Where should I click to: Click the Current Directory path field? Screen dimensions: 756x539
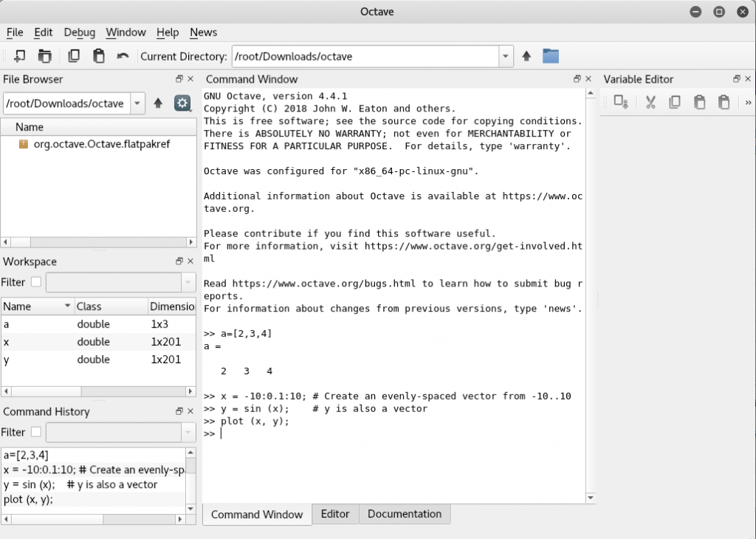(x=365, y=56)
